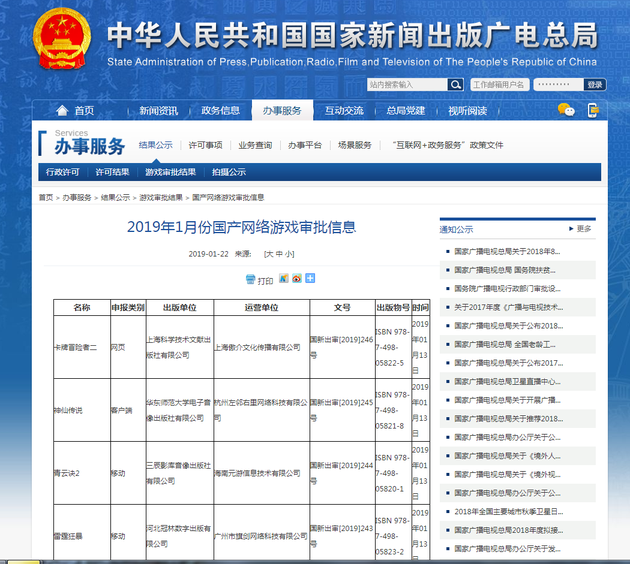Select the 办事服务 navigation tab
This screenshot has width=630, height=564.
282,111
